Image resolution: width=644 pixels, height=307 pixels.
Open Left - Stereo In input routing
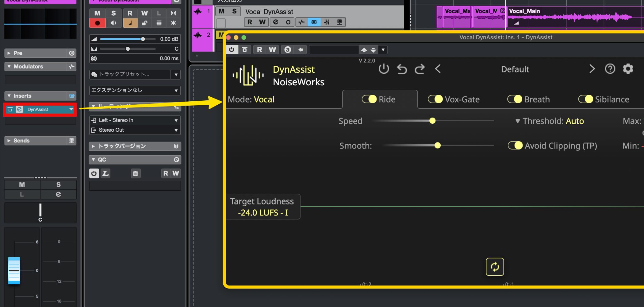coord(135,120)
